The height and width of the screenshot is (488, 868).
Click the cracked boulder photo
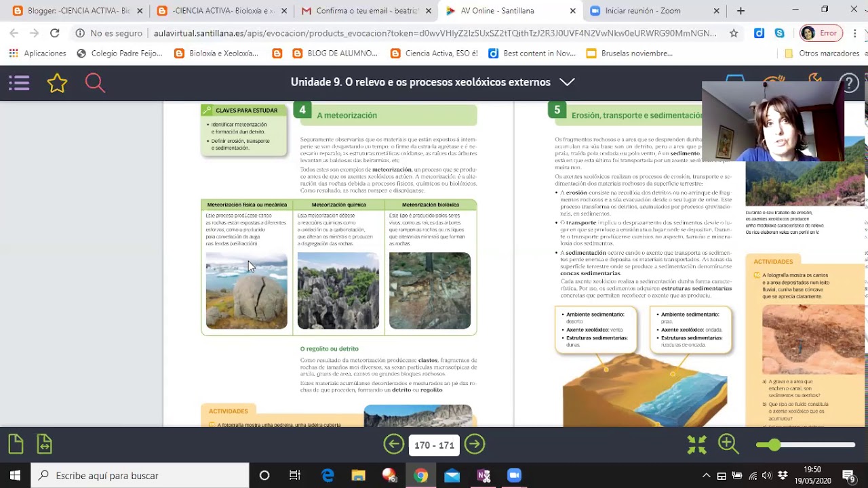[x=246, y=291]
